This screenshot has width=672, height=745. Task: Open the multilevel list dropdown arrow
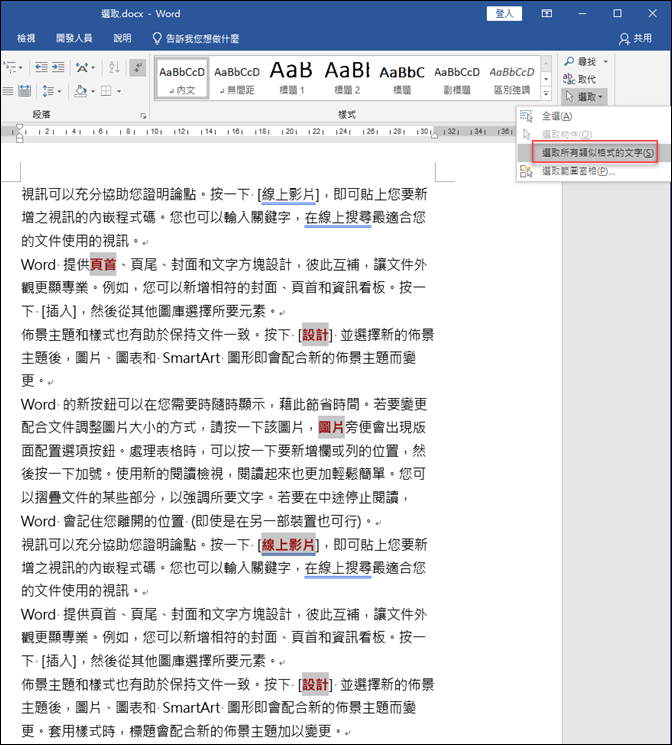[x=20, y=67]
